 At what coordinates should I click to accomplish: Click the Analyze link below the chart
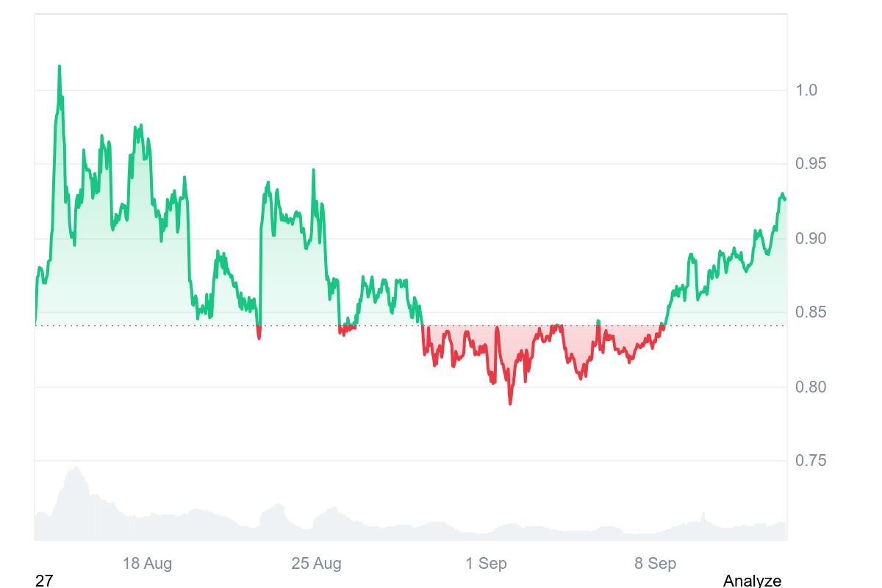[x=752, y=581]
